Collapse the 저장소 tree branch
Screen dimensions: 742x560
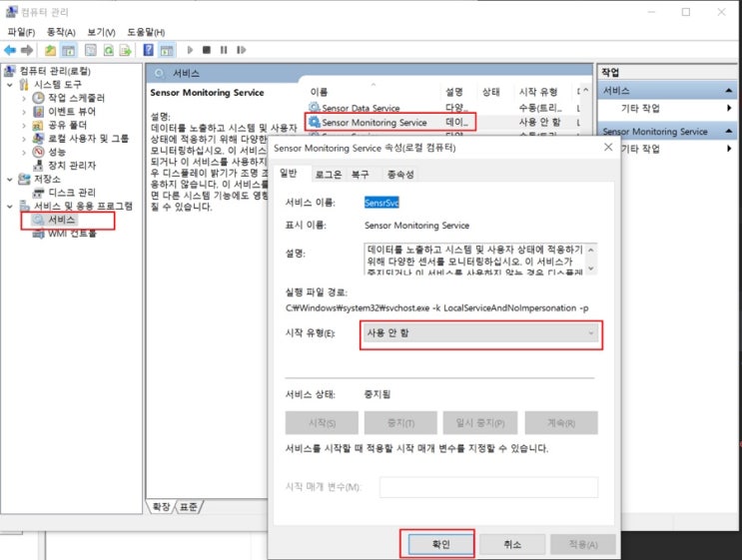9,180
